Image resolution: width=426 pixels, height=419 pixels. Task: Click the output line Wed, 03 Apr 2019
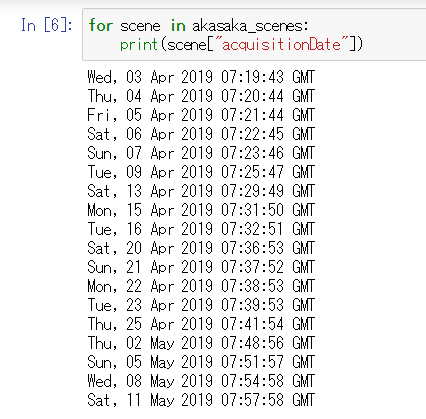201,77
